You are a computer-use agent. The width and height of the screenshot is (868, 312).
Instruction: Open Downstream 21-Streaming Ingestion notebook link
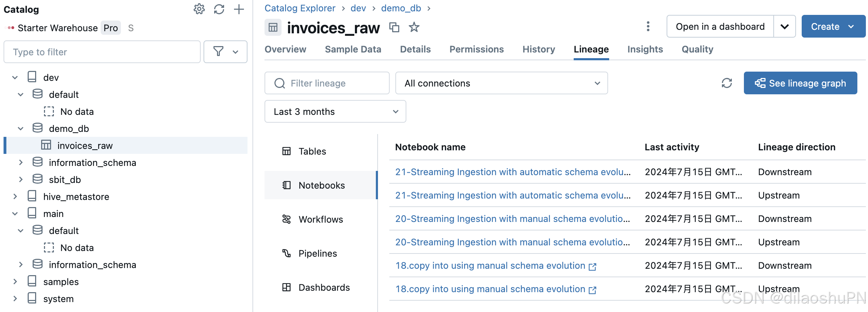pos(513,172)
